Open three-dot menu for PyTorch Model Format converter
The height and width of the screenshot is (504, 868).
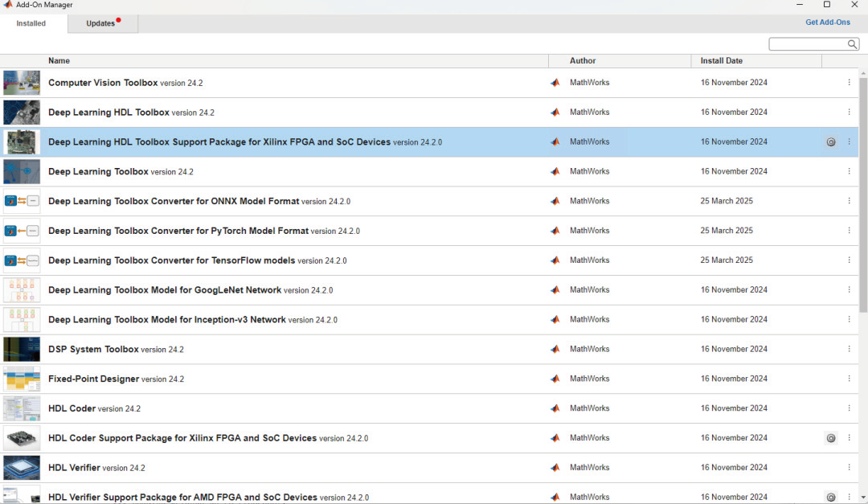(x=849, y=231)
